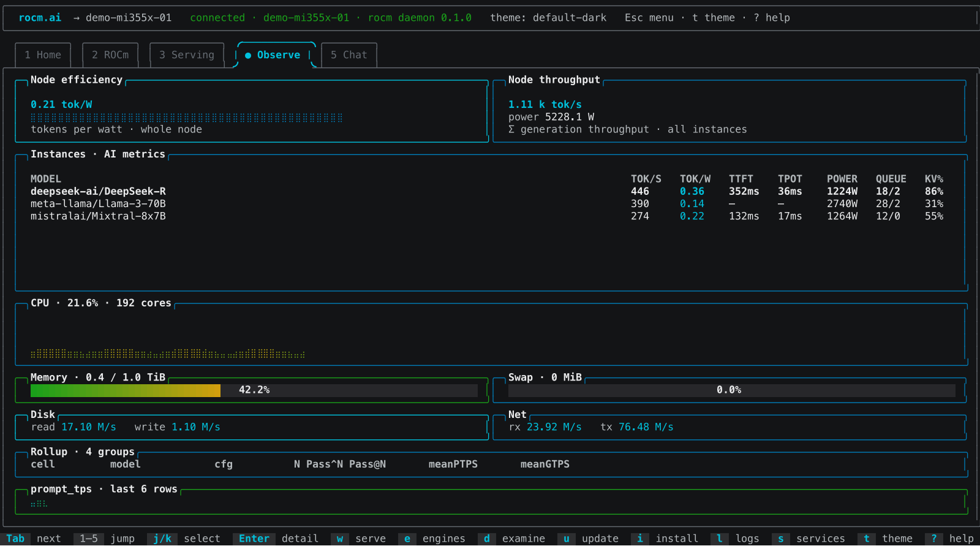Viewport: 980px width, 546px height.
Task: Click the disk write 1.10 M/s value
Action: pos(196,427)
